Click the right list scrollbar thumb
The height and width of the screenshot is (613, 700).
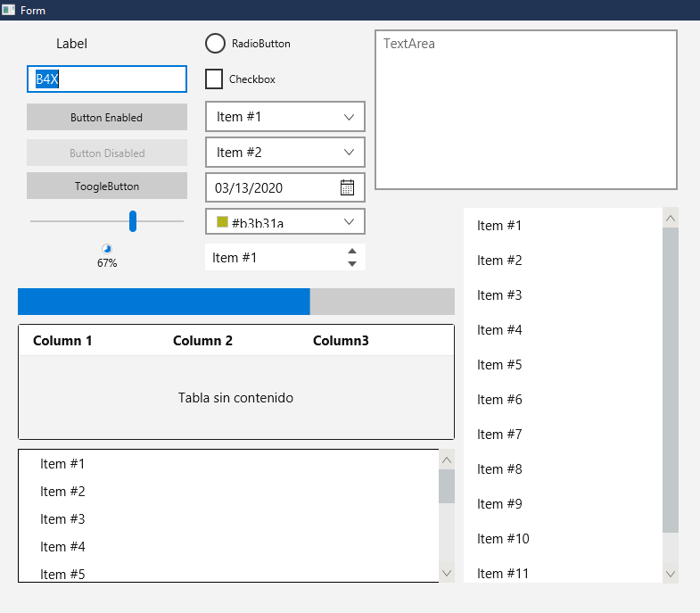(x=670, y=380)
